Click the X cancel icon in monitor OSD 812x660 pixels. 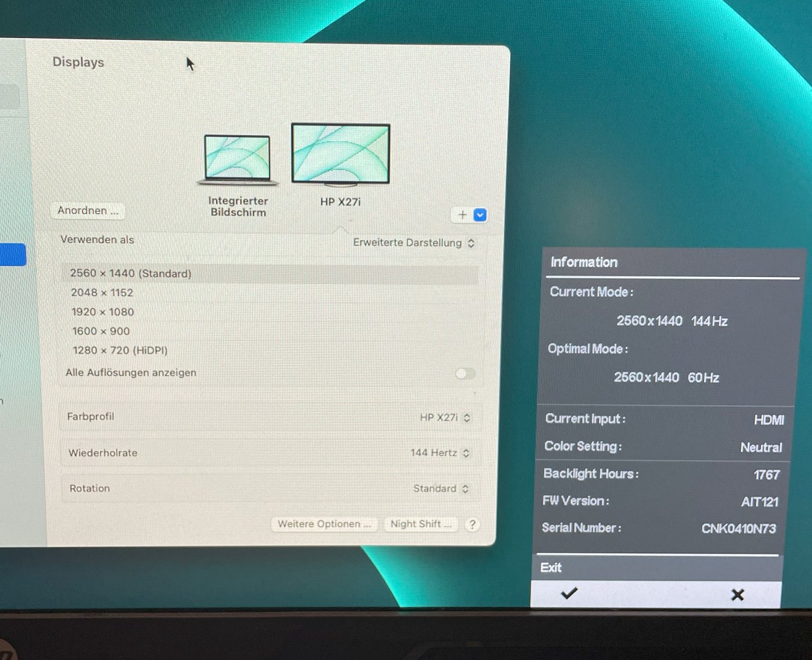pos(737,595)
